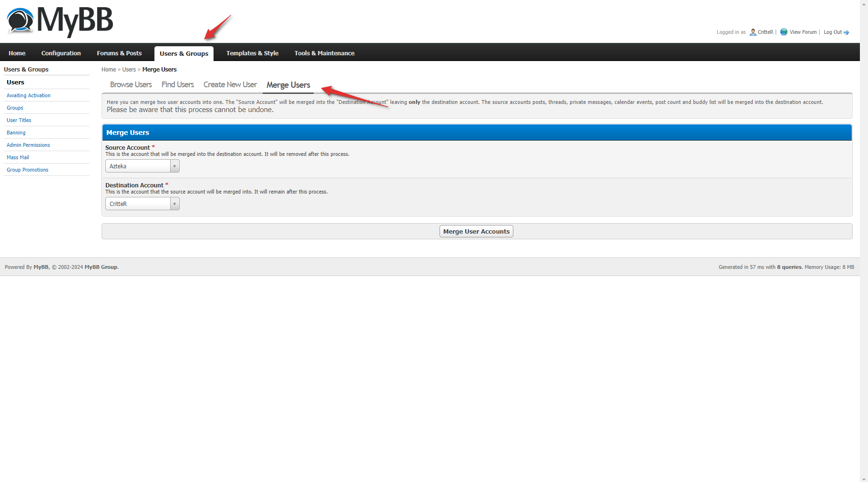Open Awaiting Activation from the sidebar

pos(28,95)
